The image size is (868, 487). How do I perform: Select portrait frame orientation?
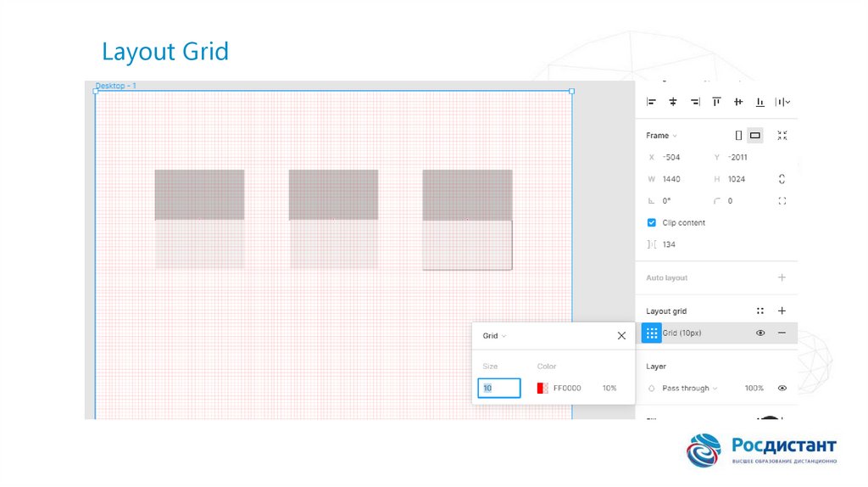pyautogui.click(x=738, y=136)
